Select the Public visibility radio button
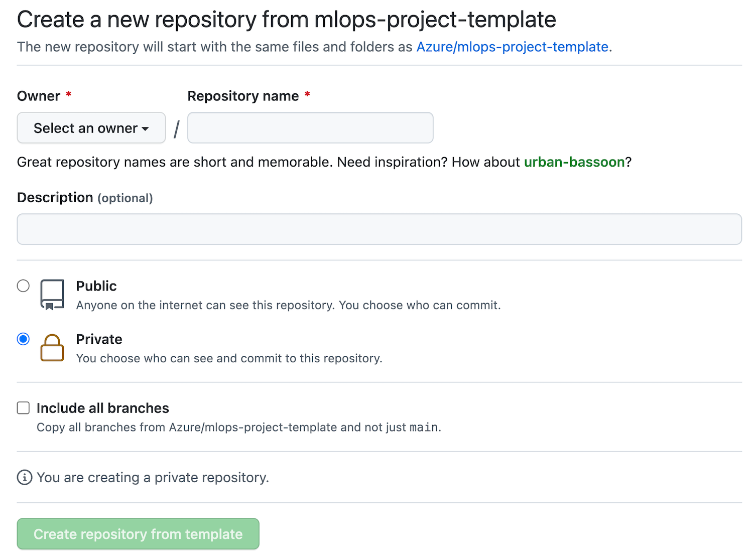 (23, 286)
